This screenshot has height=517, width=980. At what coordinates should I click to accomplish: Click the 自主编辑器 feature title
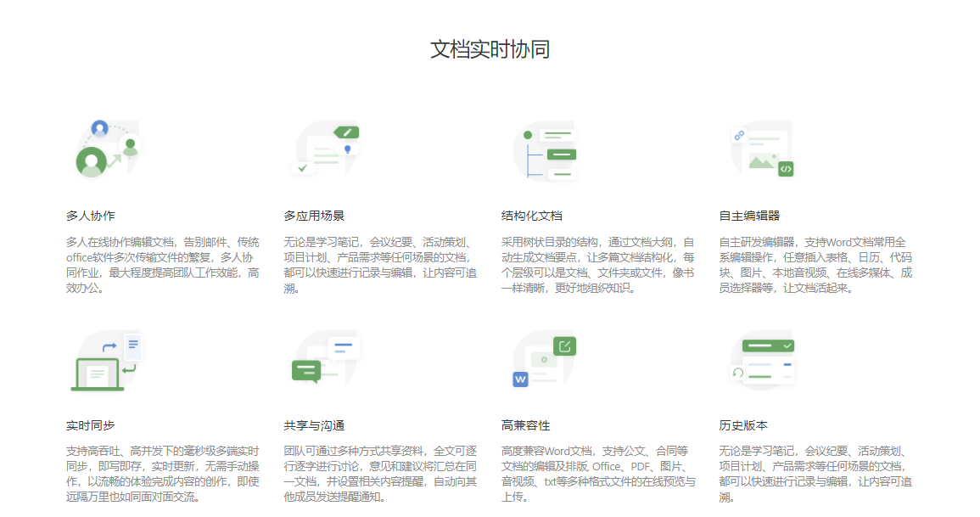pyautogui.click(x=749, y=216)
